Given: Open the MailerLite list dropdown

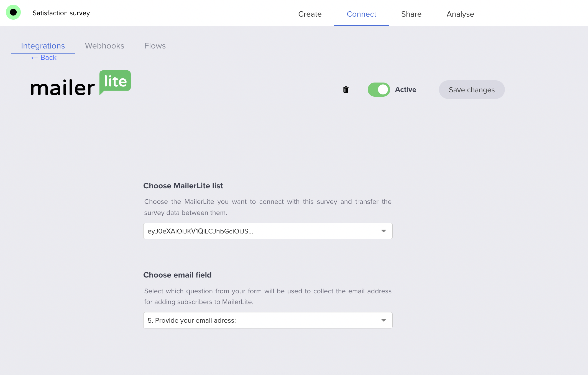Looking at the screenshot, I should (x=268, y=231).
